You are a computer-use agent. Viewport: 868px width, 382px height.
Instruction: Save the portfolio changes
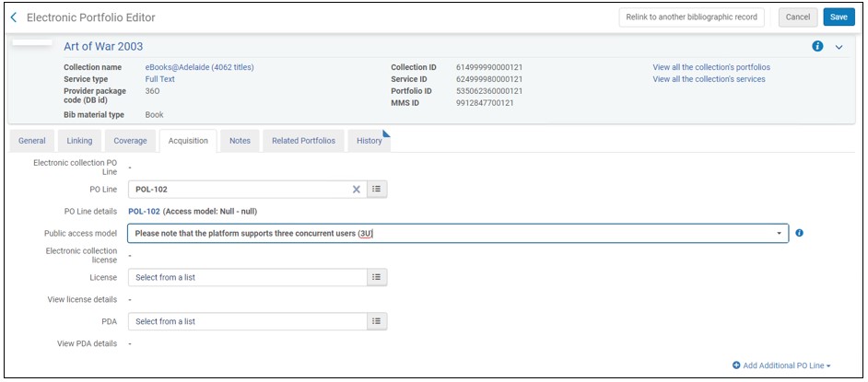tap(839, 17)
